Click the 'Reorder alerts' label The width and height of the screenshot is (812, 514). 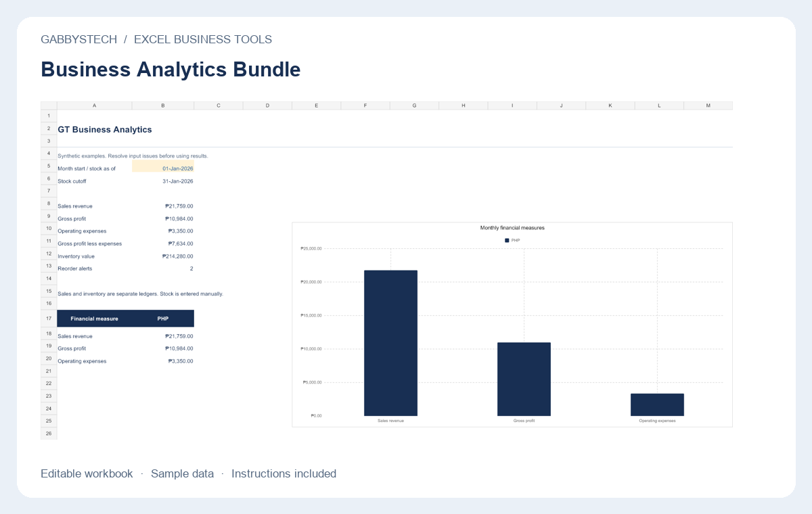coord(74,268)
